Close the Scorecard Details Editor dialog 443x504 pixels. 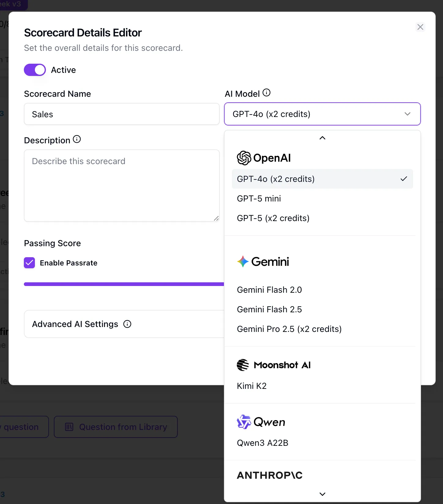[420, 27]
